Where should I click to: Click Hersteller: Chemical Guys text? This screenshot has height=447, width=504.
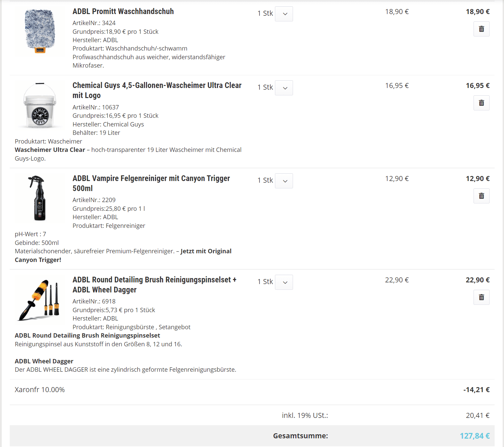[x=108, y=124]
